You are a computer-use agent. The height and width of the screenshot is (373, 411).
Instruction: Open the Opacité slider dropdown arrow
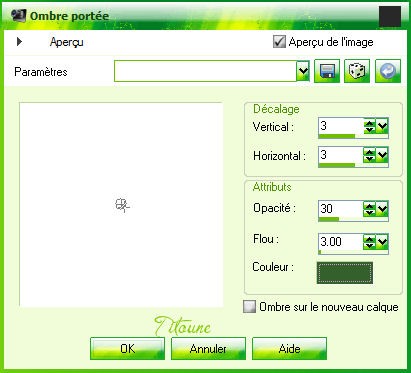tap(382, 209)
